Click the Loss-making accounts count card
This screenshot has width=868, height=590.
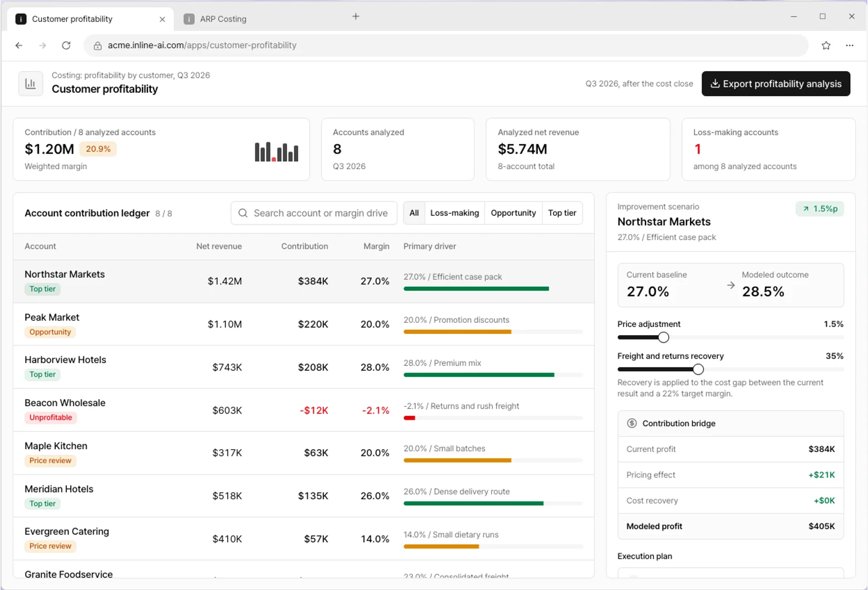(x=768, y=149)
